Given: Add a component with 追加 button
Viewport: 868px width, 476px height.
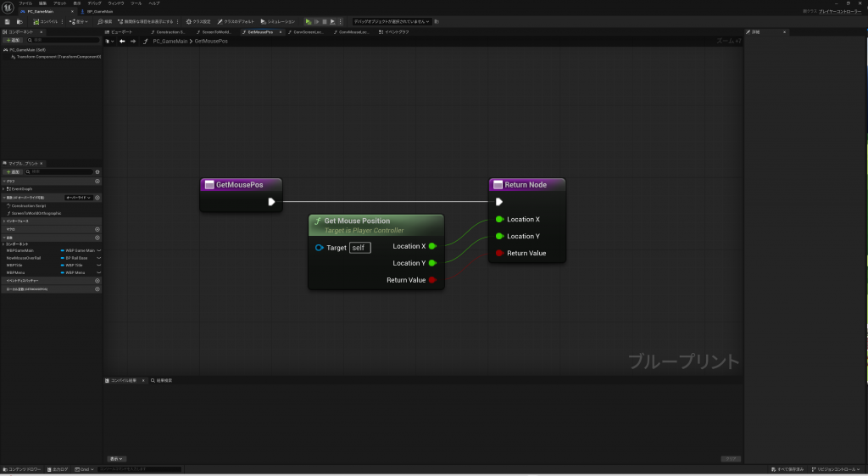Looking at the screenshot, I should tap(12, 40).
